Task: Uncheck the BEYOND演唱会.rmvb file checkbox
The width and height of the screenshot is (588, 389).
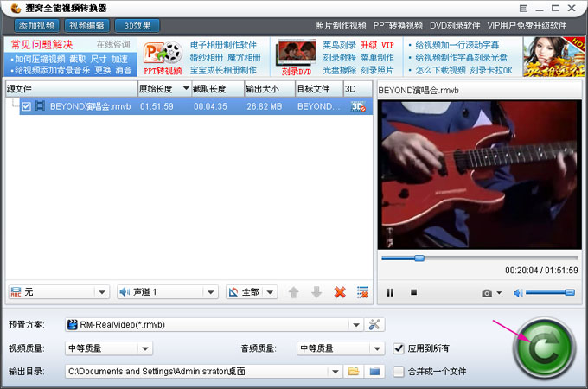Action: (27, 106)
